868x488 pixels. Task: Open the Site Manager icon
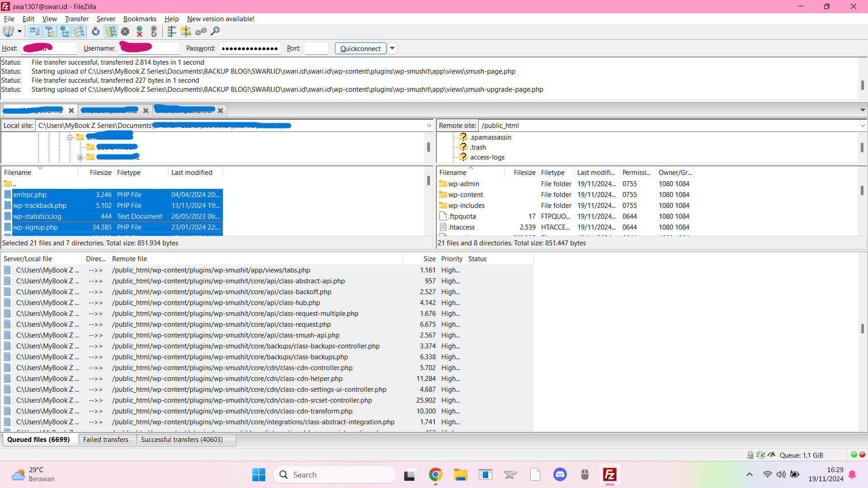click(x=9, y=32)
